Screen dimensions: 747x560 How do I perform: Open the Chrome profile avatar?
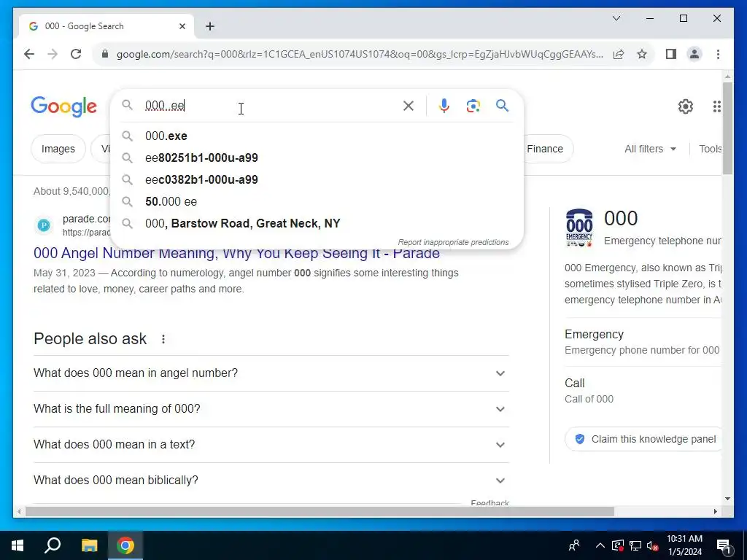click(x=694, y=54)
